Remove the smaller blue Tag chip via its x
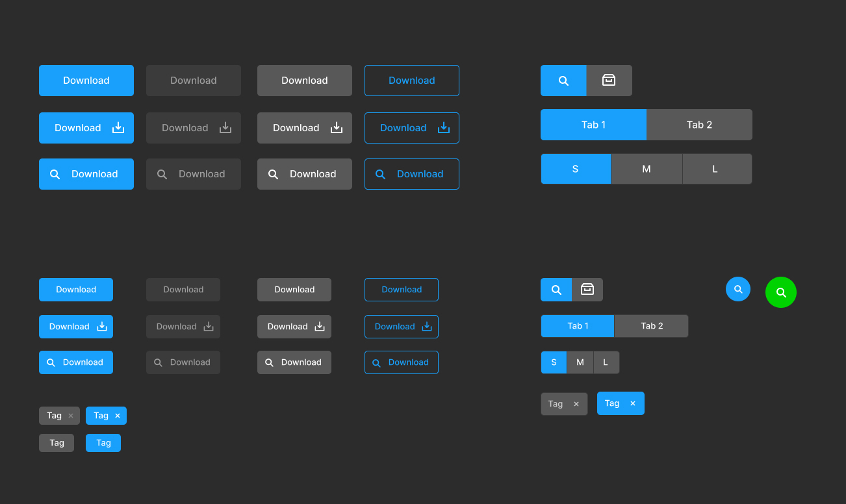 (x=118, y=416)
